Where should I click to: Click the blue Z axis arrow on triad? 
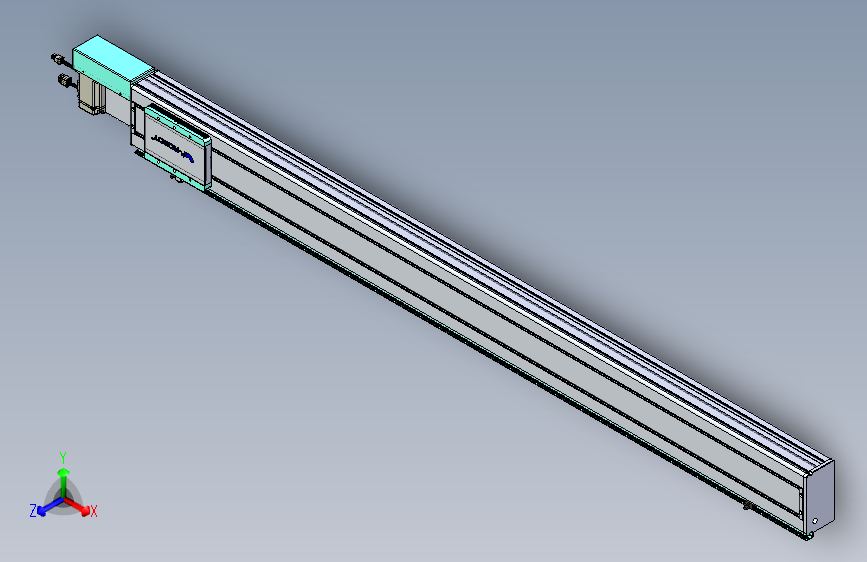pos(48,507)
